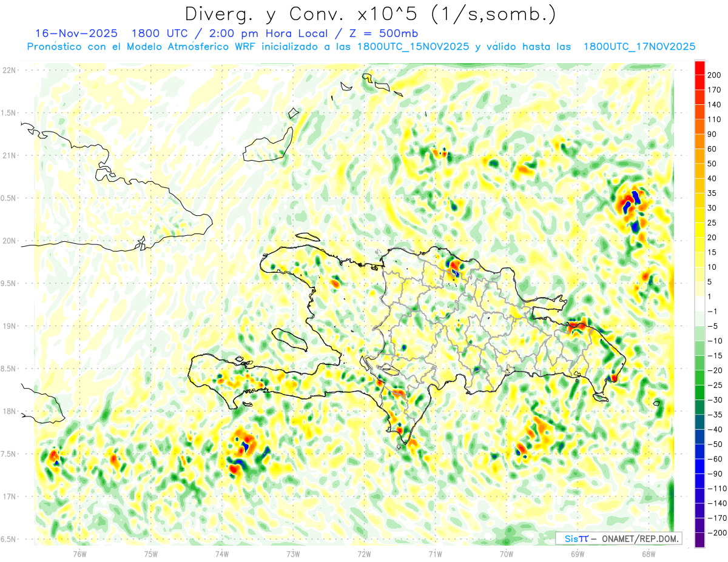Image resolution: width=728 pixels, height=562 pixels.
Task: Click the '170' value on the colorbar
Action: click(715, 90)
